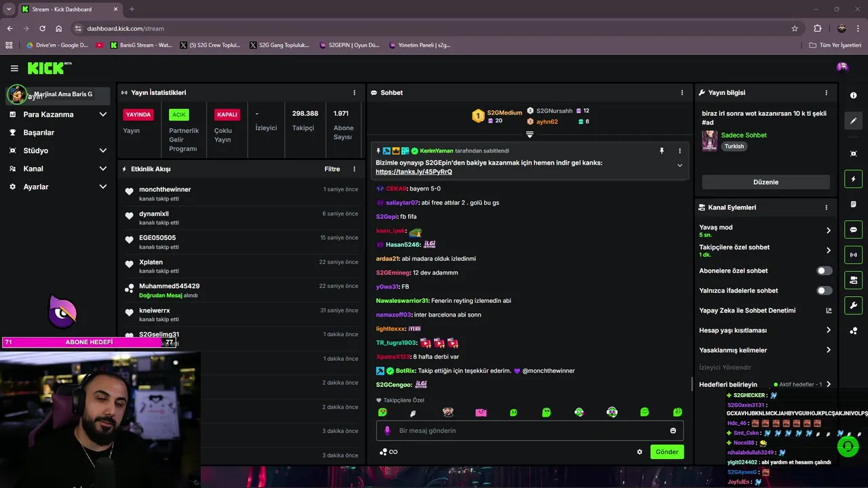Click the wrench icon in right rail
This screenshot has width=868, height=488.
853,306
